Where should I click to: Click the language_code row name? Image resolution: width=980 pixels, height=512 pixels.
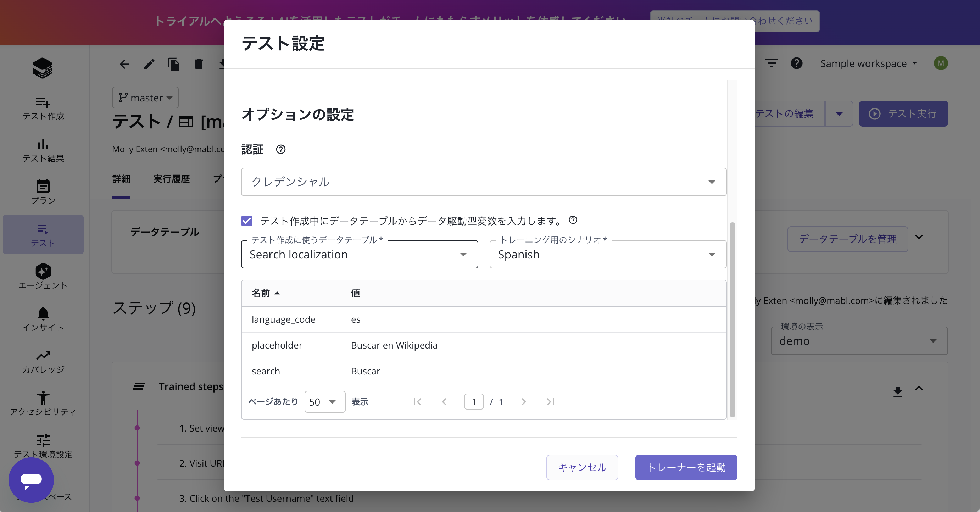[x=283, y=319]
